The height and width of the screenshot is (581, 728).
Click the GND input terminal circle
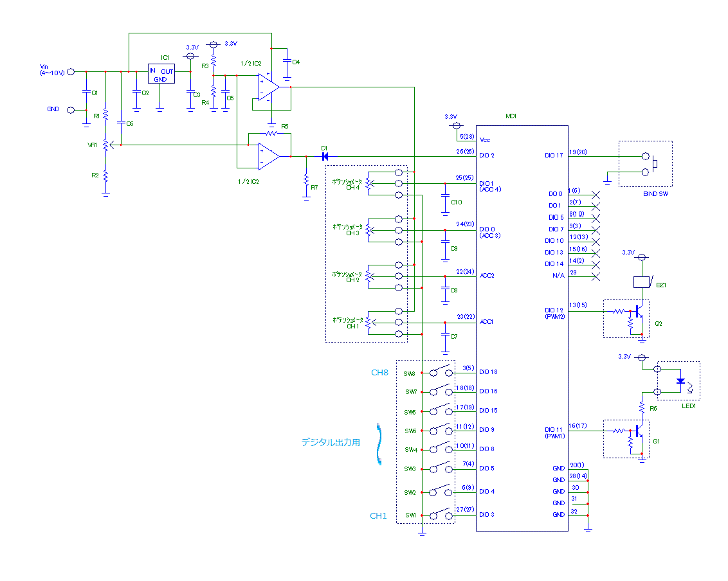coord(71,110)
